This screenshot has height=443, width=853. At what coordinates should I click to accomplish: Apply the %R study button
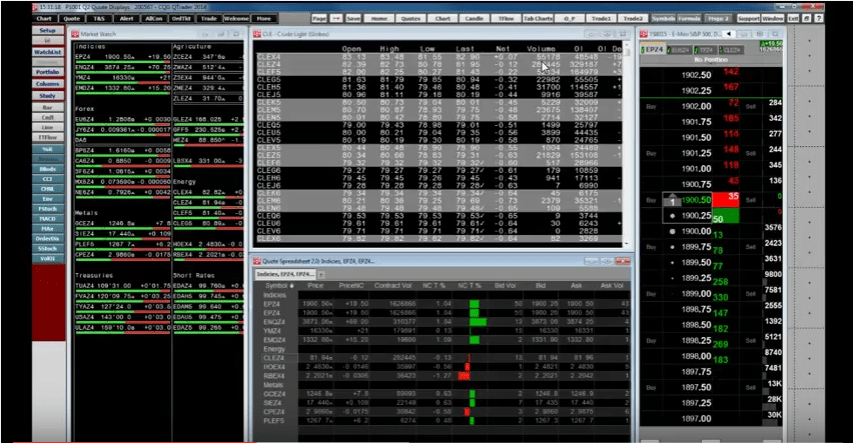pyautogui.click(x=48, y=150)
